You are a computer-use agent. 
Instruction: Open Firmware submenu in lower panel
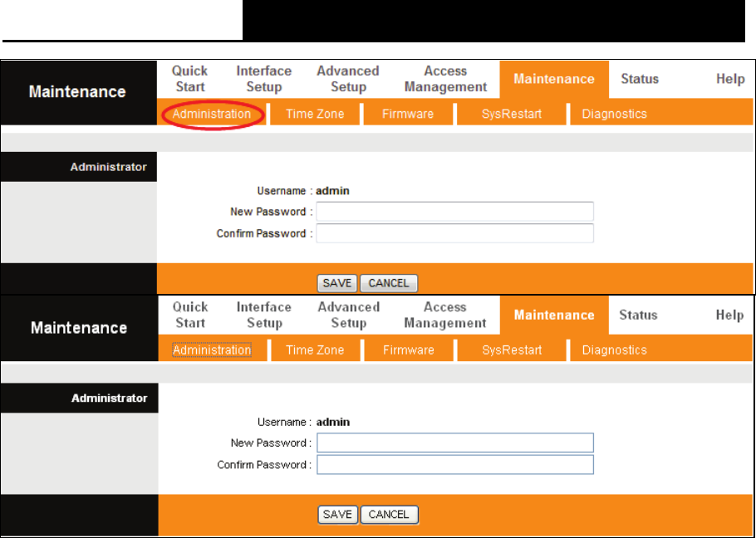409,350
